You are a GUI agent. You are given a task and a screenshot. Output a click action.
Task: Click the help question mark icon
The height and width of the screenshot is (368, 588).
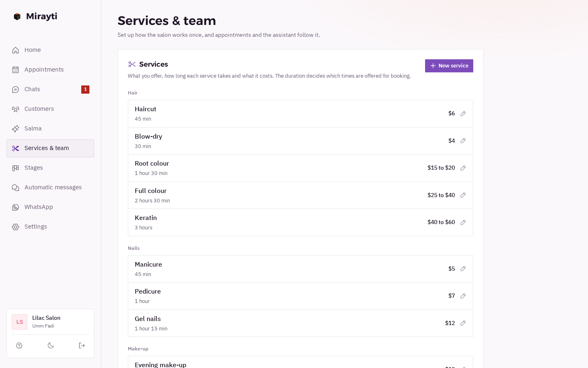(x=19, y=346)
